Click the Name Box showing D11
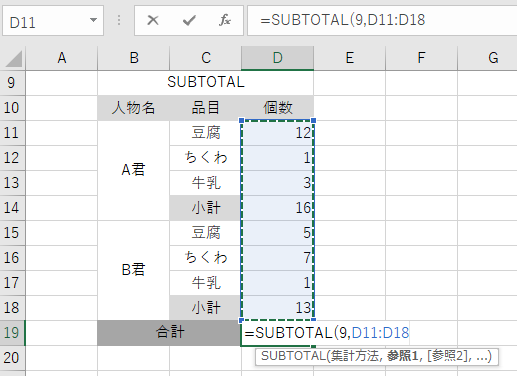 (x=53, y=20)
